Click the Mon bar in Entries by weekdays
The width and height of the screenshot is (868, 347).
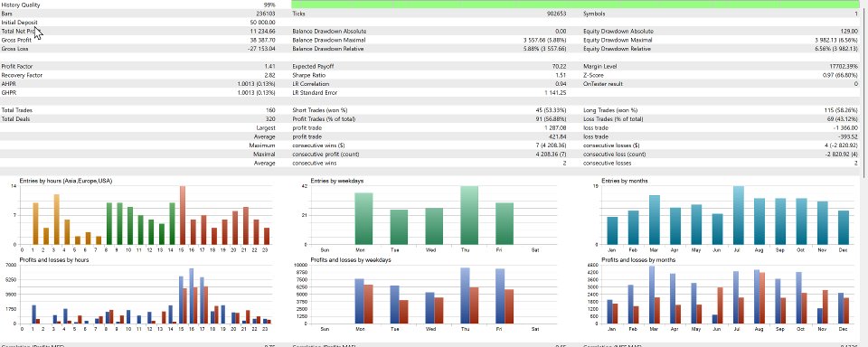click(x=363, y=219)
